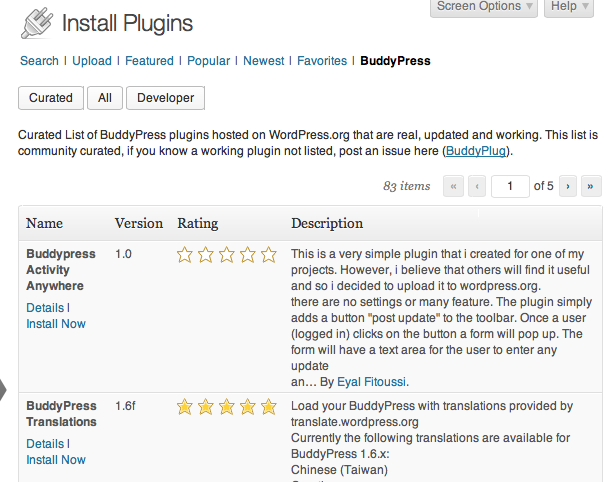
Task: Jump to last page double arrow
Action: click(x=591, y=186)
